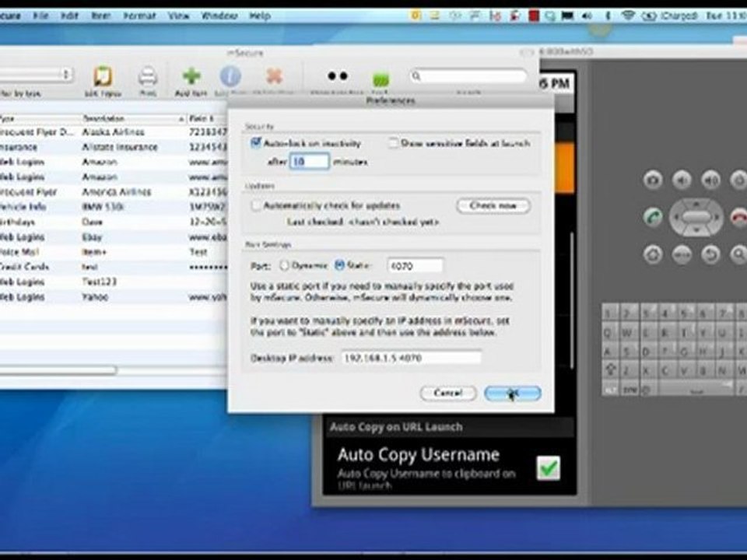Click the green Add Item plus icon

tap(191, 76)
